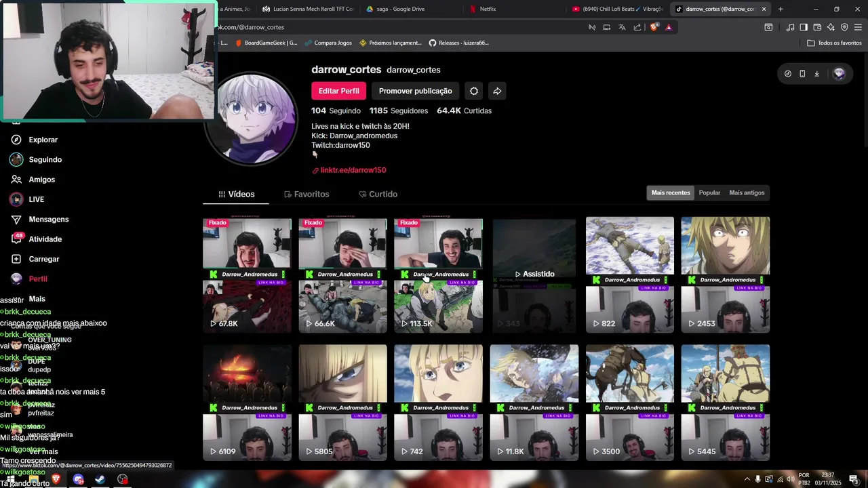
Task: Open Discord from the taskbar
Action: pyautogui.click(x=78, y=479)
